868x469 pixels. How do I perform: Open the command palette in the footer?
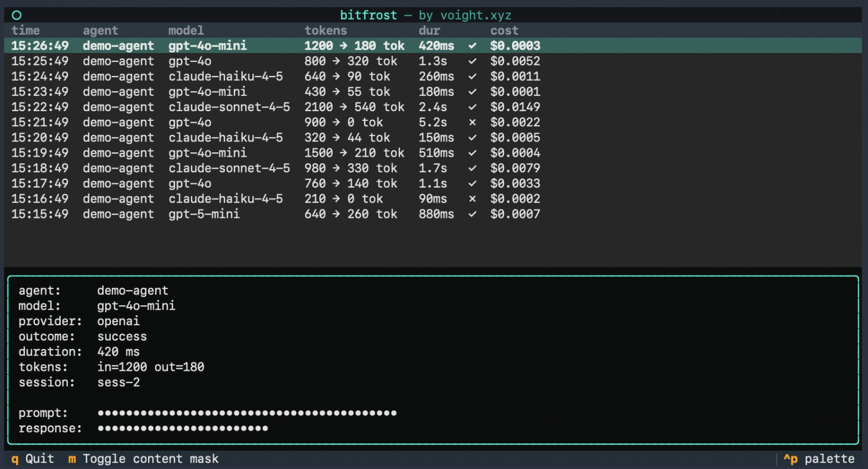(x=819, y=459)
